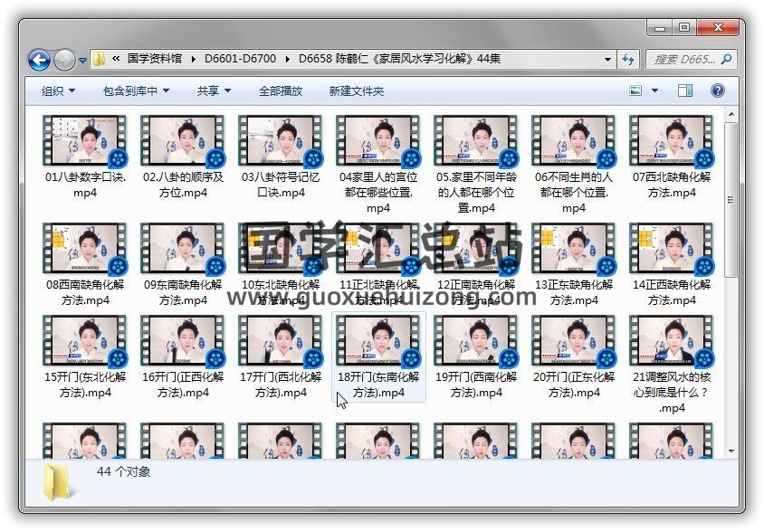Navigate to D6601-D6700 in breadcrumb
Image resolution: width=764 pixels, height=532 pixels.
238,60
